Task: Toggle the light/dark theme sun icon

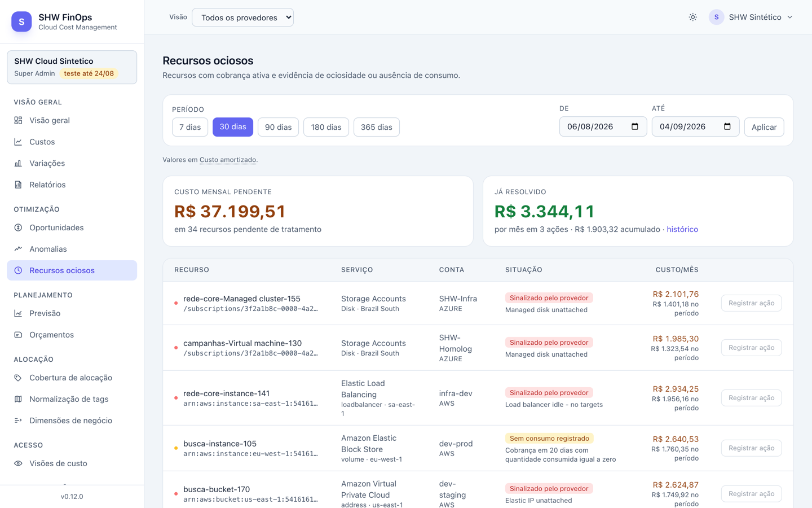Action: point(693,17)
